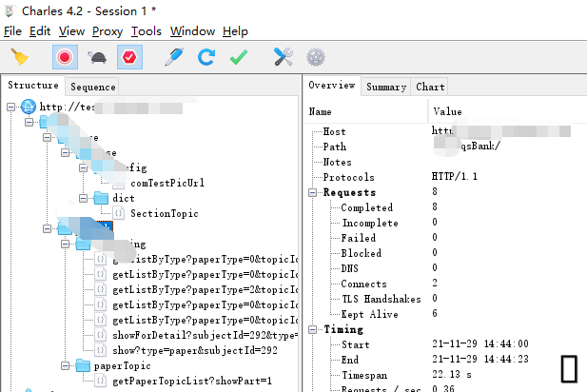Select dict folder label
This screenshot has height=392, width=587.
tap(124, 198)
